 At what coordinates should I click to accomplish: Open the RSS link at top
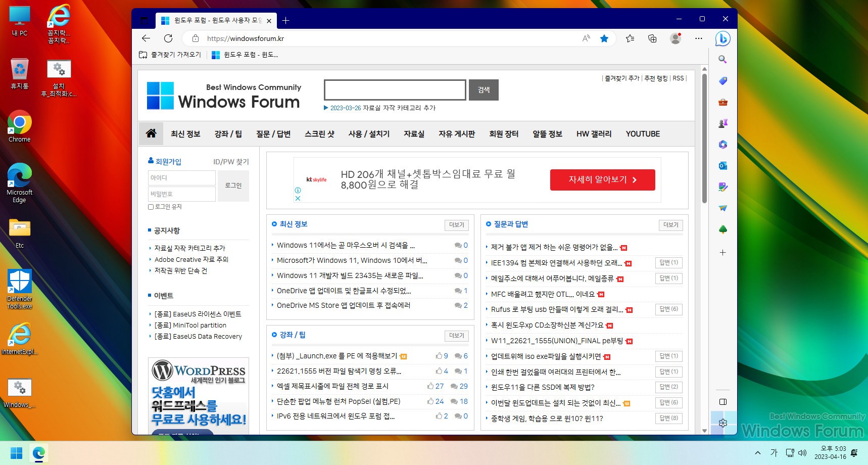678,78
